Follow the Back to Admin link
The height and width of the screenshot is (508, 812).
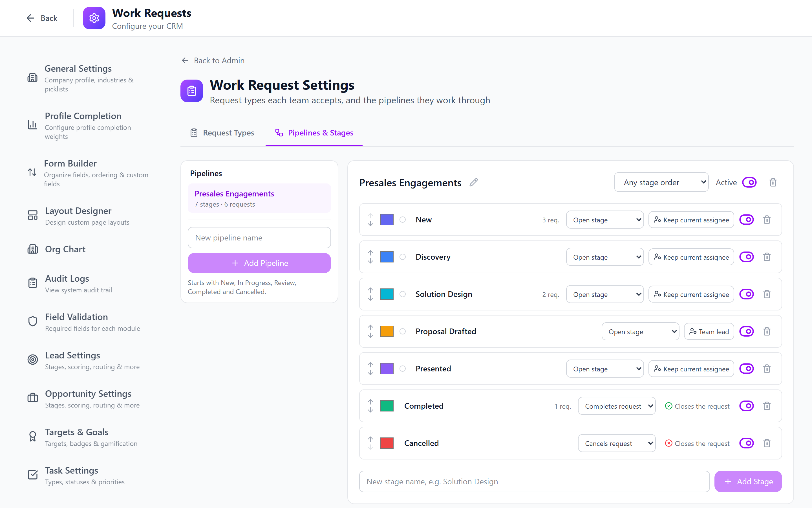(x=213, y=60)
